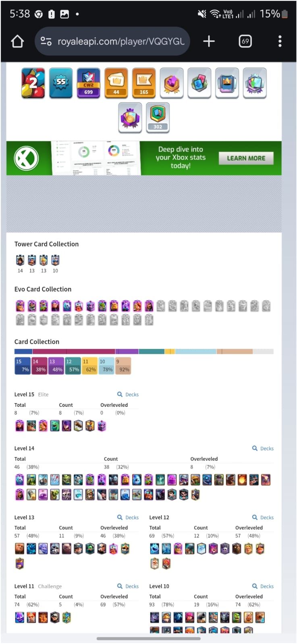Screen dimensions: 297x644
Task: Open Decks link for Level 15
Action: click(128, 394)
